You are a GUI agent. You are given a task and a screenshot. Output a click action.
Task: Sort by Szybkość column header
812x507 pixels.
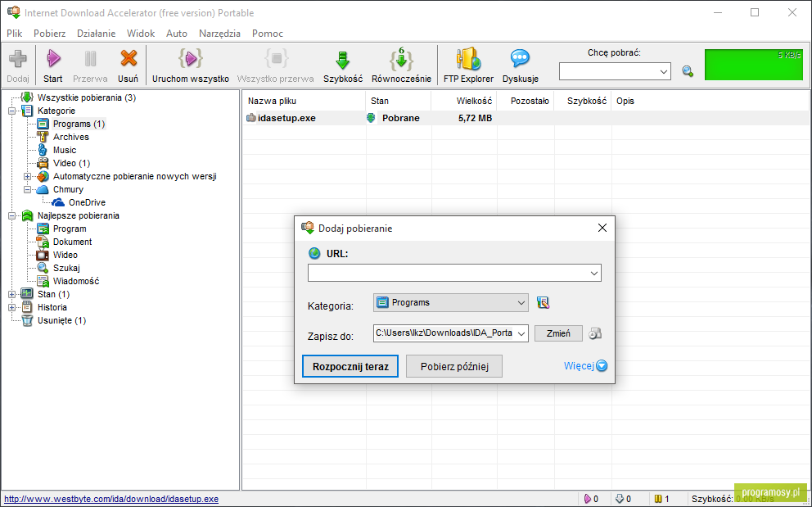pyautogui.click(x=583, y=101)
